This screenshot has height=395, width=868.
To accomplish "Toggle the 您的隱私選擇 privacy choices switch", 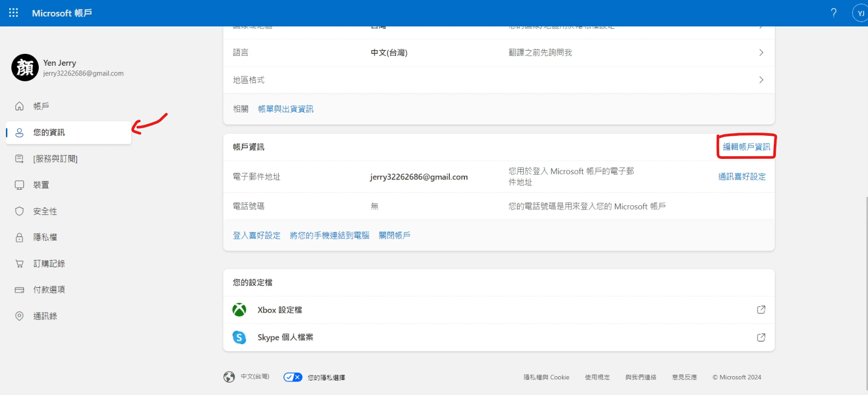I will pos(293,377).
